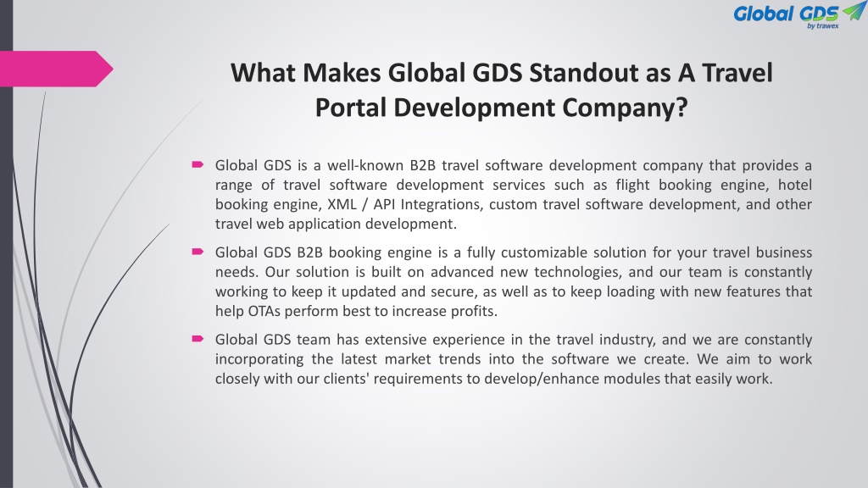This screenshot has height=488, width=868.
Task: Click the words 'help OTAs perform best'
Action: 292,311
